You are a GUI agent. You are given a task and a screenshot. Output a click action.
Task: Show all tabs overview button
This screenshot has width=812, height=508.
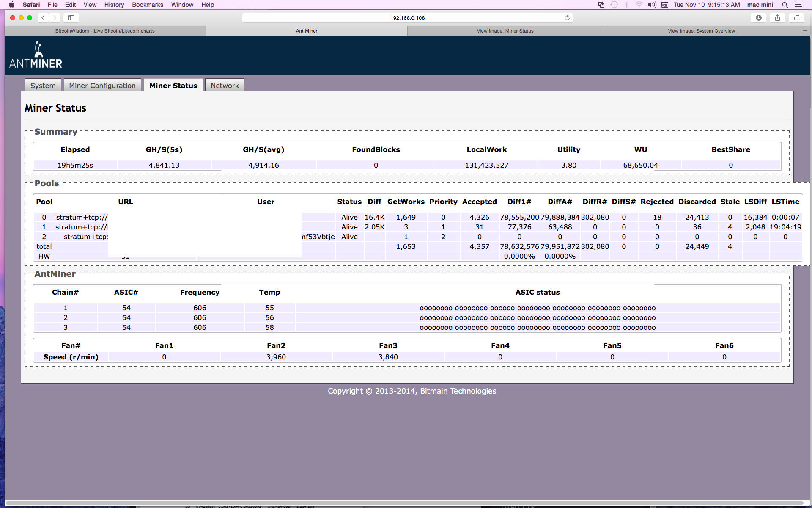click(x=796, y=18)
